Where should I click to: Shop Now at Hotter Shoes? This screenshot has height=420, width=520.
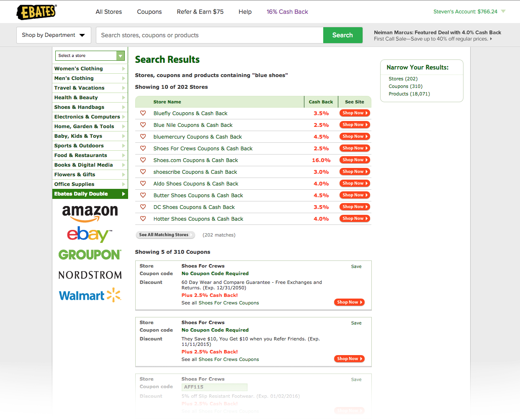pyautogui.click(x=355, y=219)
